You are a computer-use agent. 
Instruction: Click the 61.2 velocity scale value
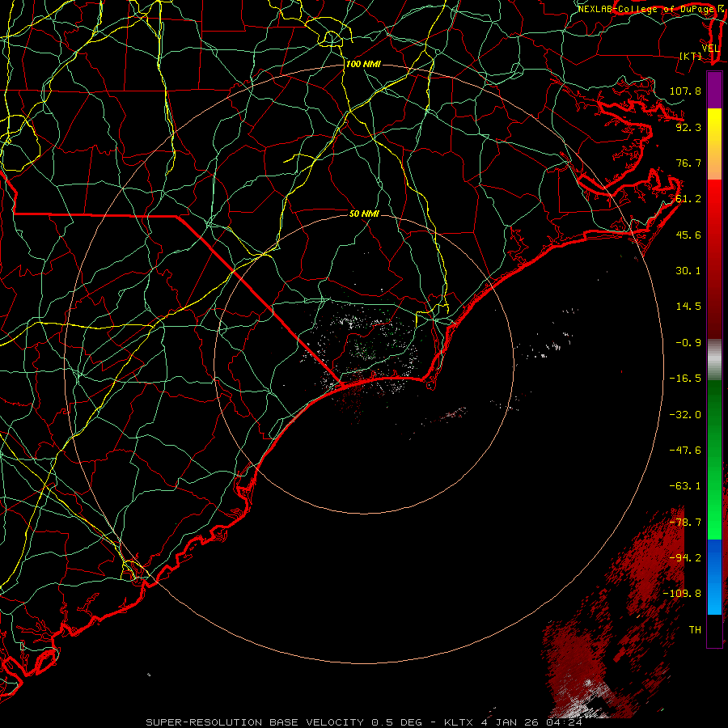click(x=688, y=199)
